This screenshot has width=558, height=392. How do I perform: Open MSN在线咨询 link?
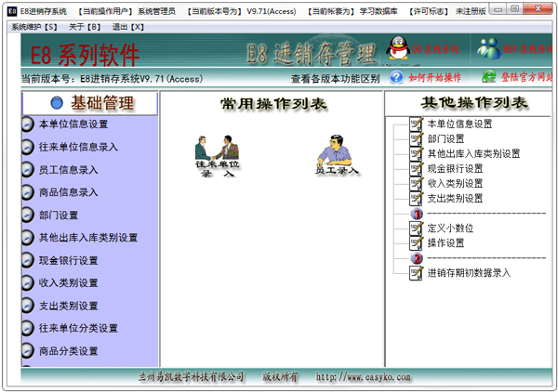coord(527,49)
